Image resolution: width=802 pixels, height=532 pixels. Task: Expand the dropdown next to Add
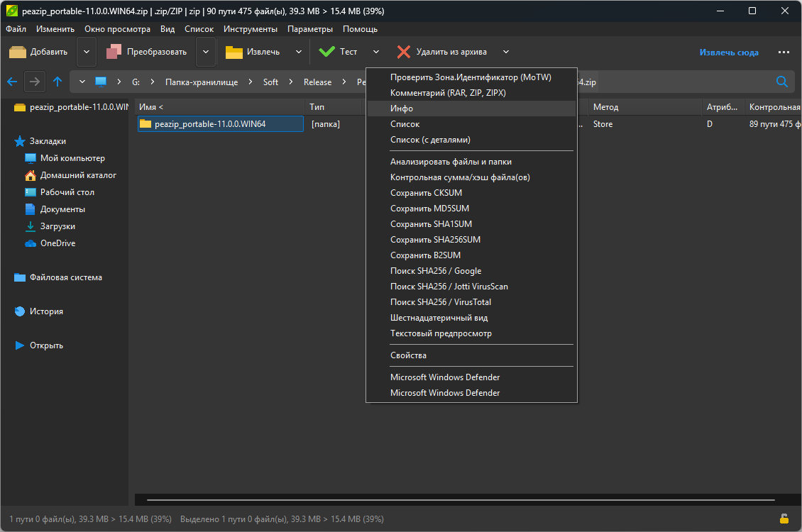click(x=87, y=52)
